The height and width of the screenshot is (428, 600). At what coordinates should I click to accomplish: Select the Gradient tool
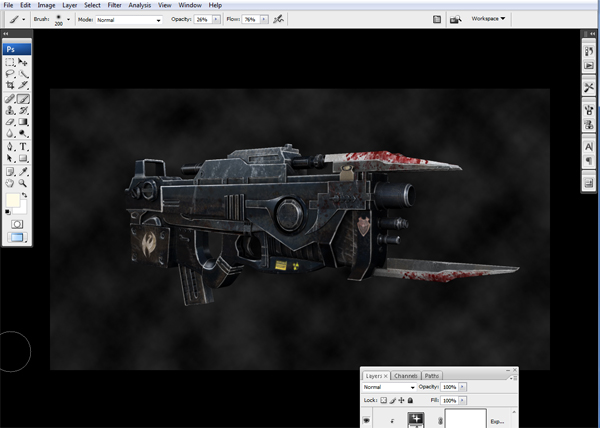pos(23,122)
